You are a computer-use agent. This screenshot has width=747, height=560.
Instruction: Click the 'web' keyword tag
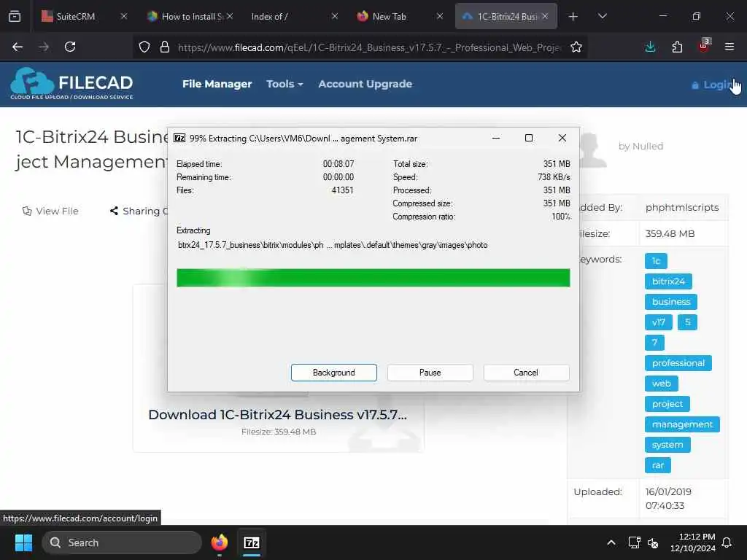tap(661, 384)
